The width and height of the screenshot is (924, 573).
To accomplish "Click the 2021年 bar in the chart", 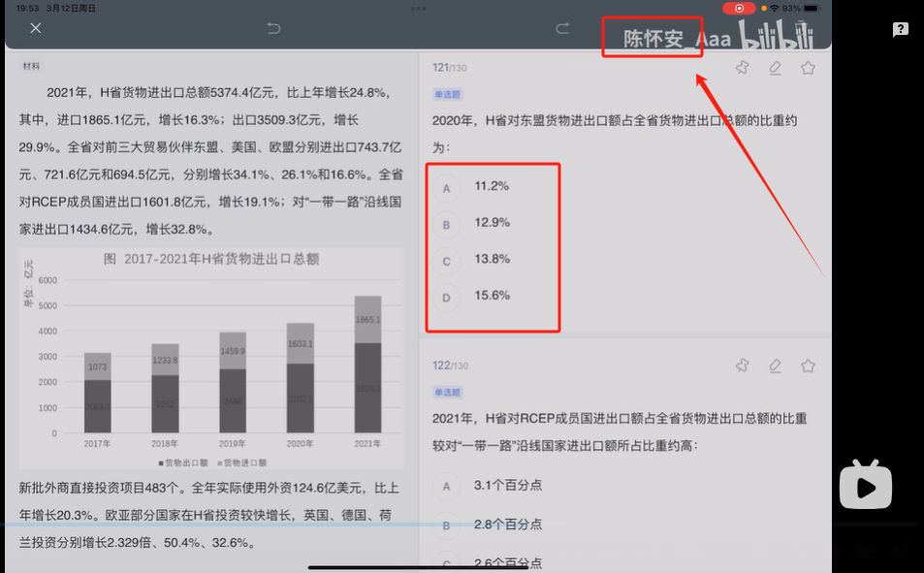I will point(367,365).
